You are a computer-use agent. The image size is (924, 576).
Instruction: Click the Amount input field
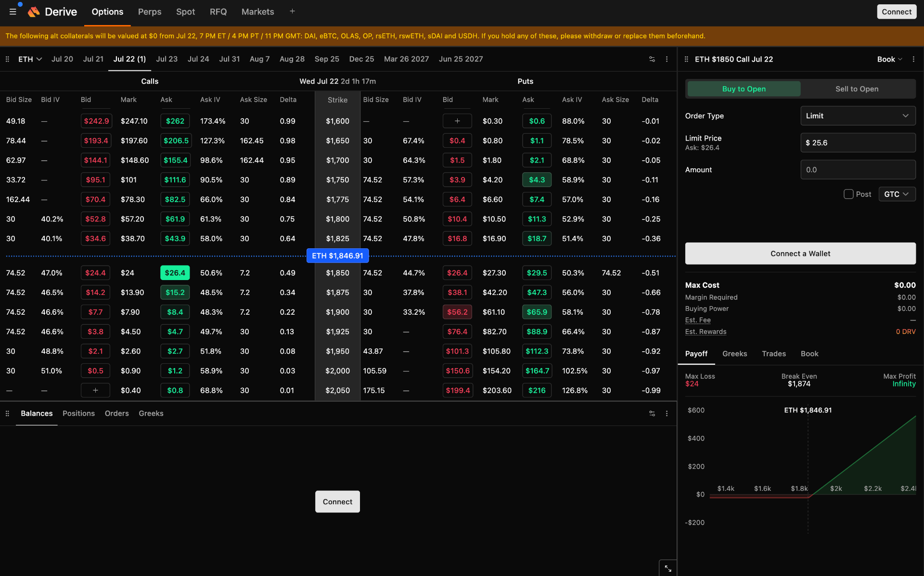tap(858, 170)
